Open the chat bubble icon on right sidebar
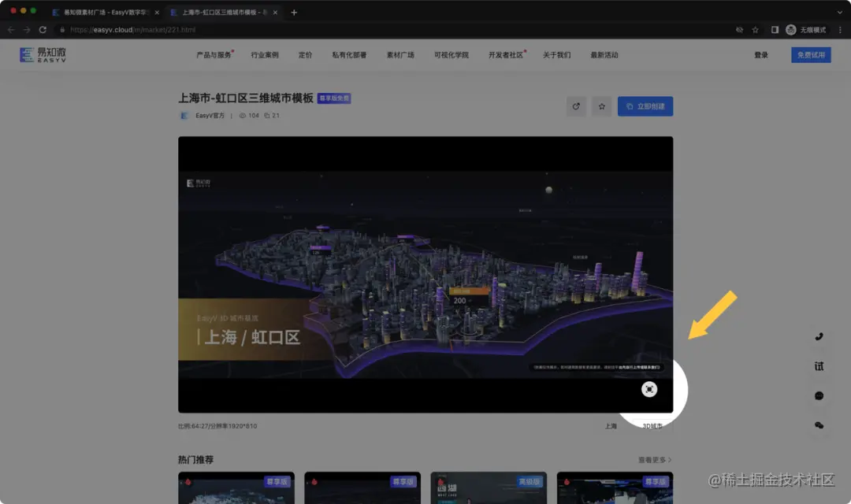This screenshot has height=504, width=851. point(819,395)
